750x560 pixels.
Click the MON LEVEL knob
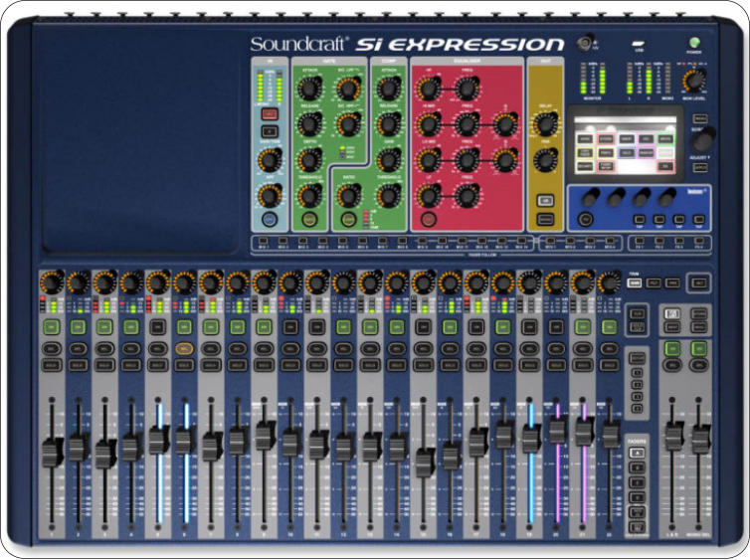[694, 80]
